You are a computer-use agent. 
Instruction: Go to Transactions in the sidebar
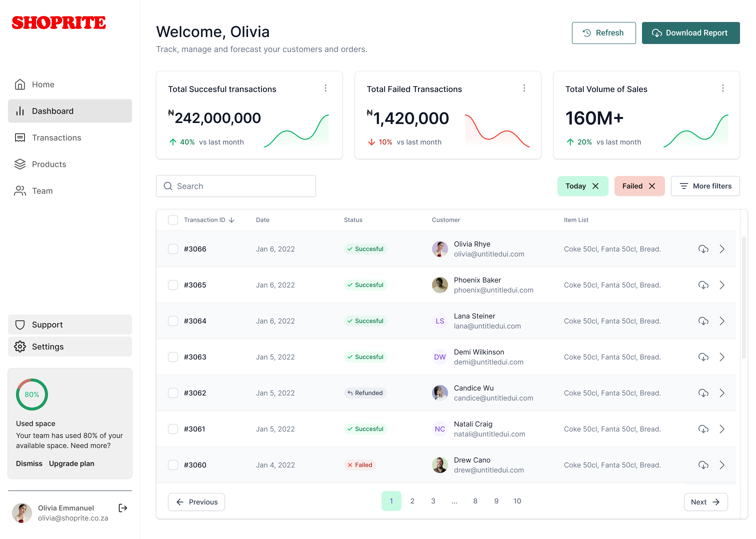[x=56, y=138]
